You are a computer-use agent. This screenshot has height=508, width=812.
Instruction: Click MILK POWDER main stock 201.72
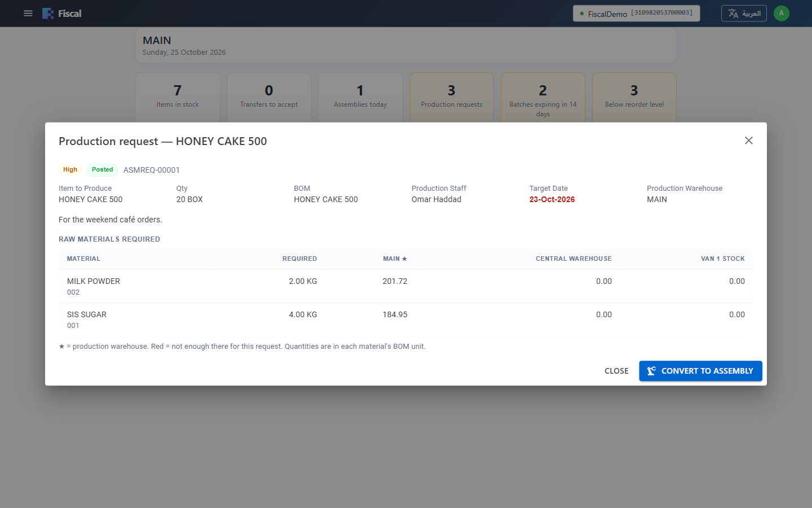[x=395, y=281]
